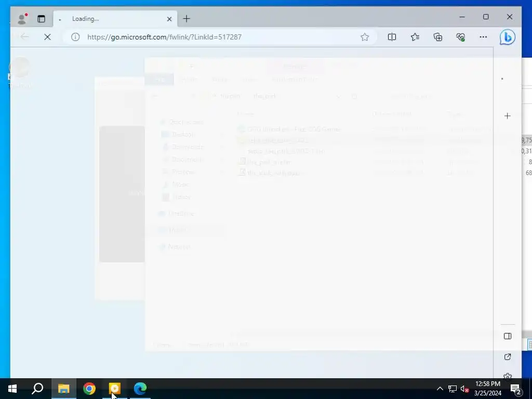
Task: Open the Windows Start menu
Action: coord(12,389)
